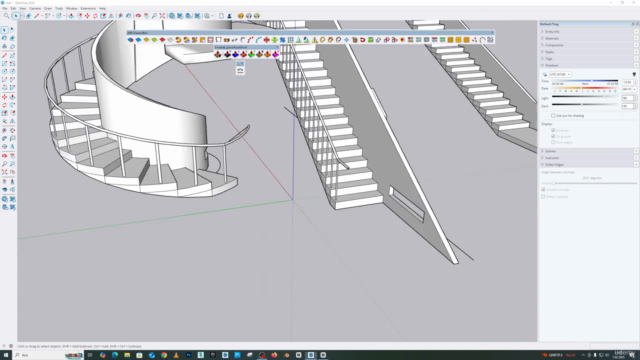Viewport: 640px width, 360px height.
Task: Open File Explorer from the taskbar
Action: 127,355
